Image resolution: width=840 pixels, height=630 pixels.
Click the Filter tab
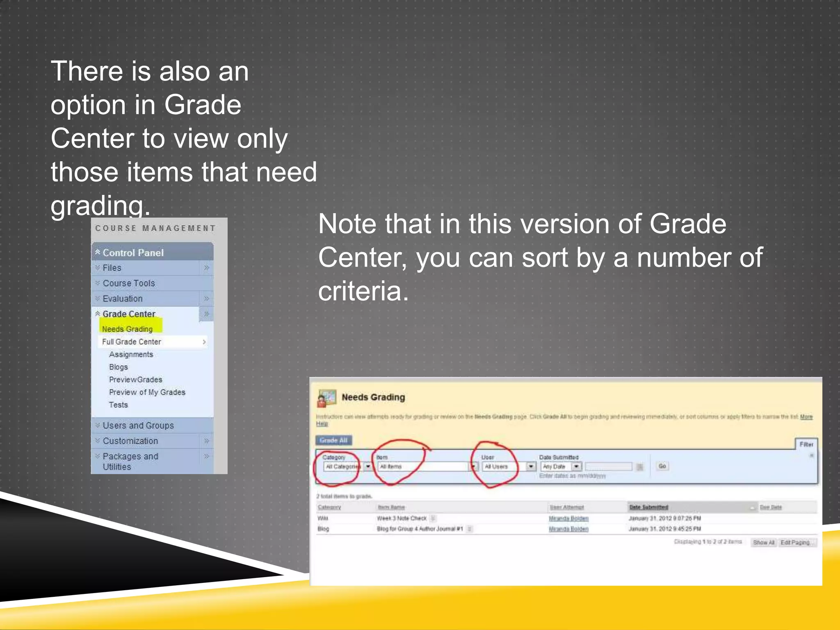point(806,444)
